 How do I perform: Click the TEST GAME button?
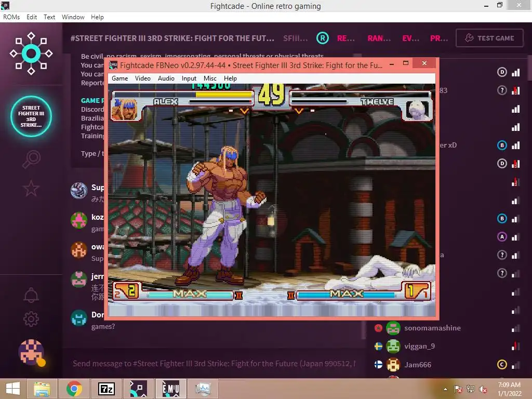pos(489,38)
